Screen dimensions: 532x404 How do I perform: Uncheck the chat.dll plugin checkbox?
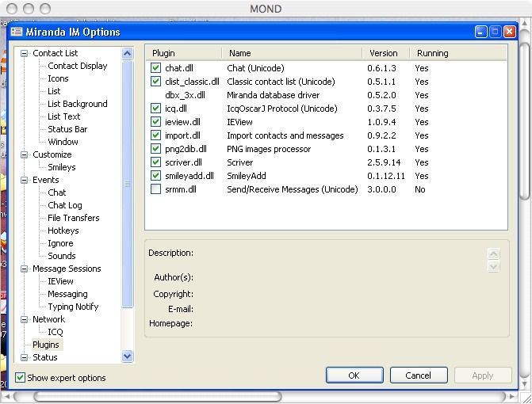coord(155,68)
